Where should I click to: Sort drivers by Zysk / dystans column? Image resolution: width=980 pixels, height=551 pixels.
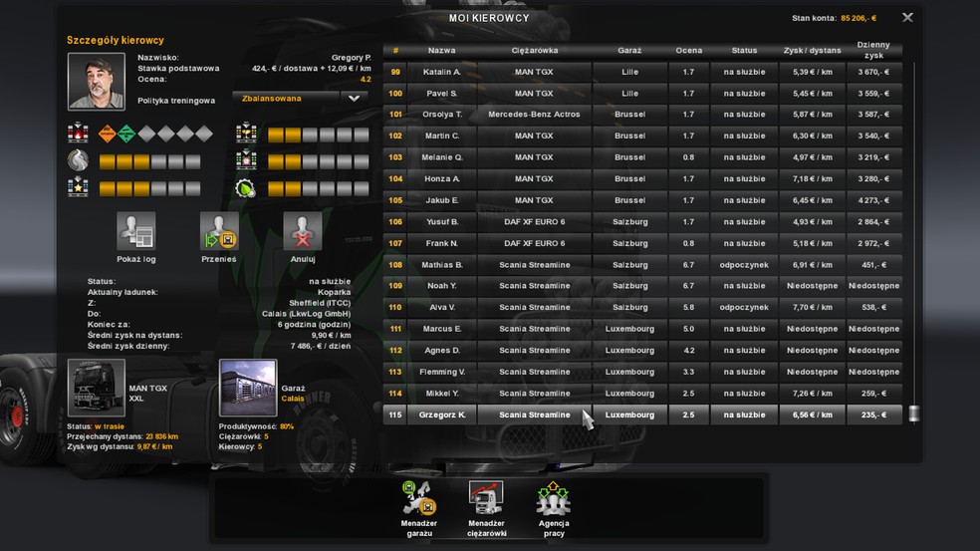(x=812, y=50)
